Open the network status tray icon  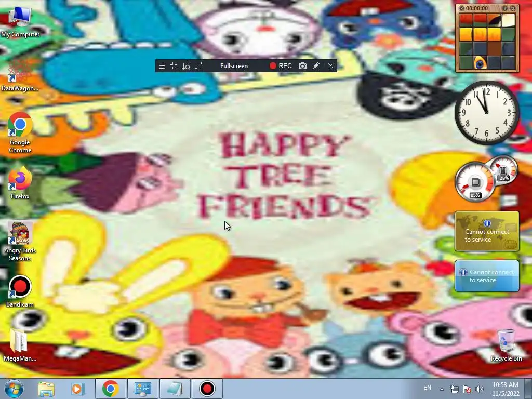click(454, 389)
